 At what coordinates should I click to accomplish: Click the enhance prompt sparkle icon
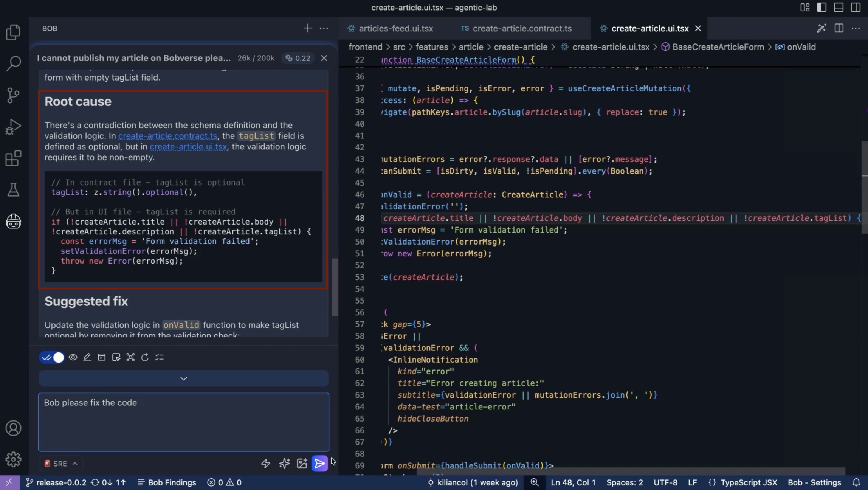pos(284,463)
